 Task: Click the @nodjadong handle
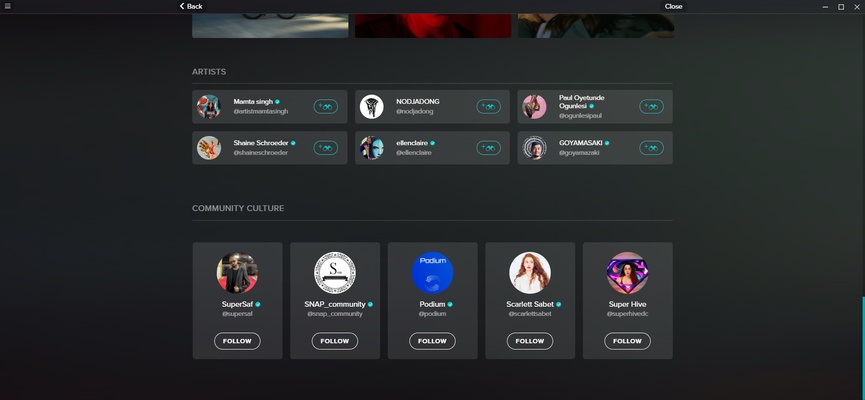click(414, 111)
